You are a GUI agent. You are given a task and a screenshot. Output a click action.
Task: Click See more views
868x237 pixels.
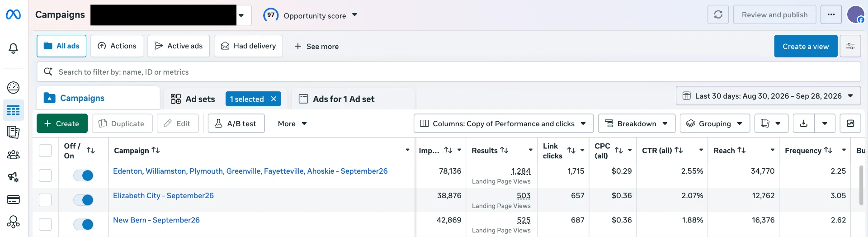pyautogui.click(x=316, y=46)
